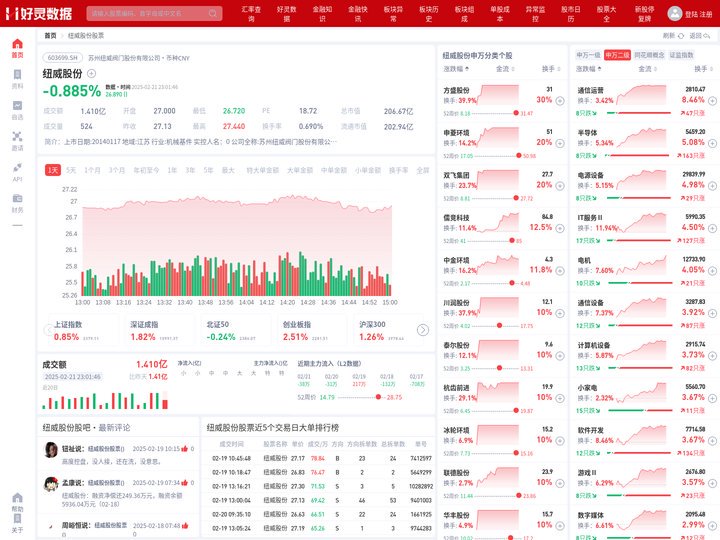
Task: Add 半导体 sector with plus icon
Action: tap(712, 143)
